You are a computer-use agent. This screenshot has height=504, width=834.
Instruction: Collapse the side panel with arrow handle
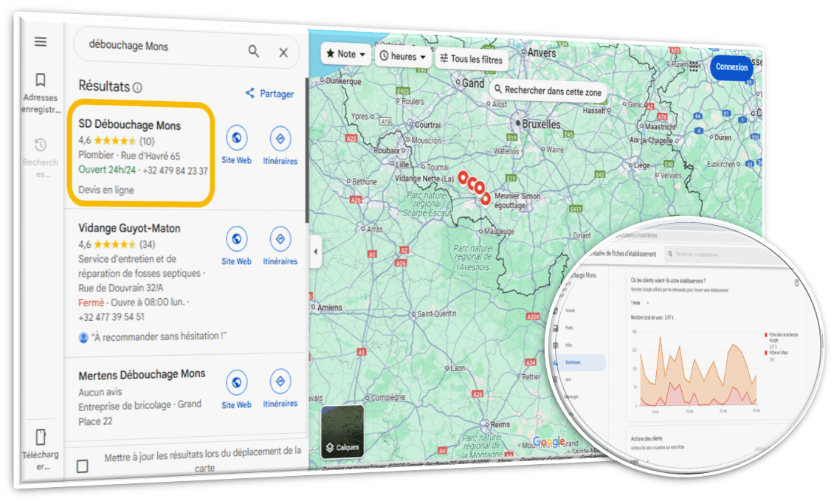coord(315,252)
